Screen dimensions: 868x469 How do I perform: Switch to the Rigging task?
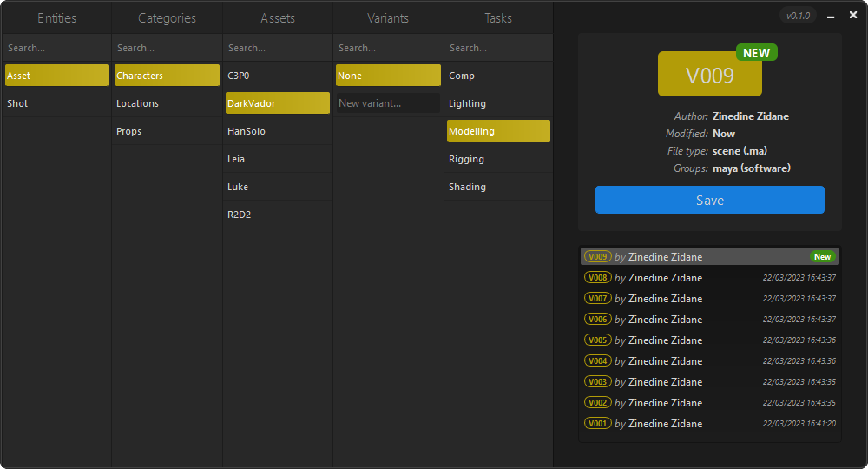[x=498, y=159]
